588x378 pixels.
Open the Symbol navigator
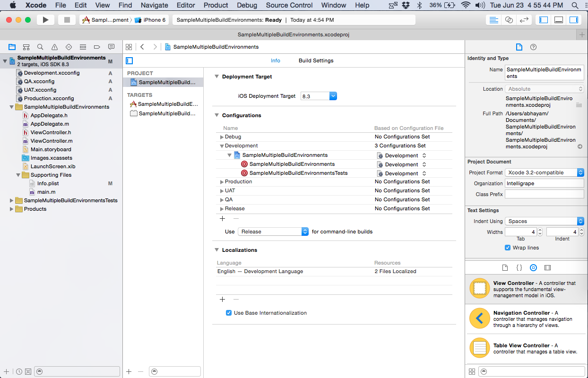[x=26, y=47]
